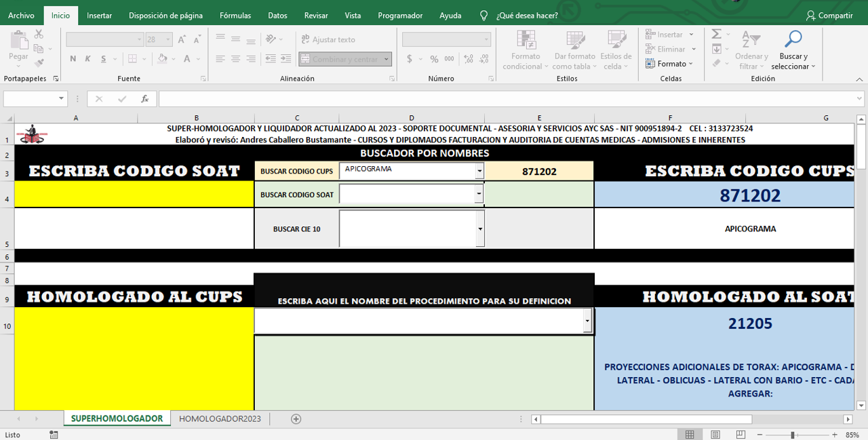Viewport: 868px width, 440px height.
Task: Open the BUSCAR CIE 10 dropdown
Action: (x=480, y=228)
